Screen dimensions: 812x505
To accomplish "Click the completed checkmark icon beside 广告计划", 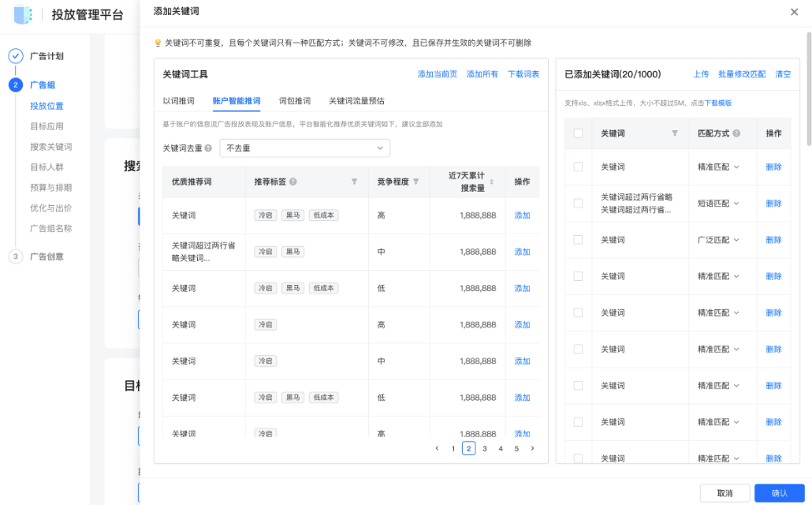I will pos(17,55).
